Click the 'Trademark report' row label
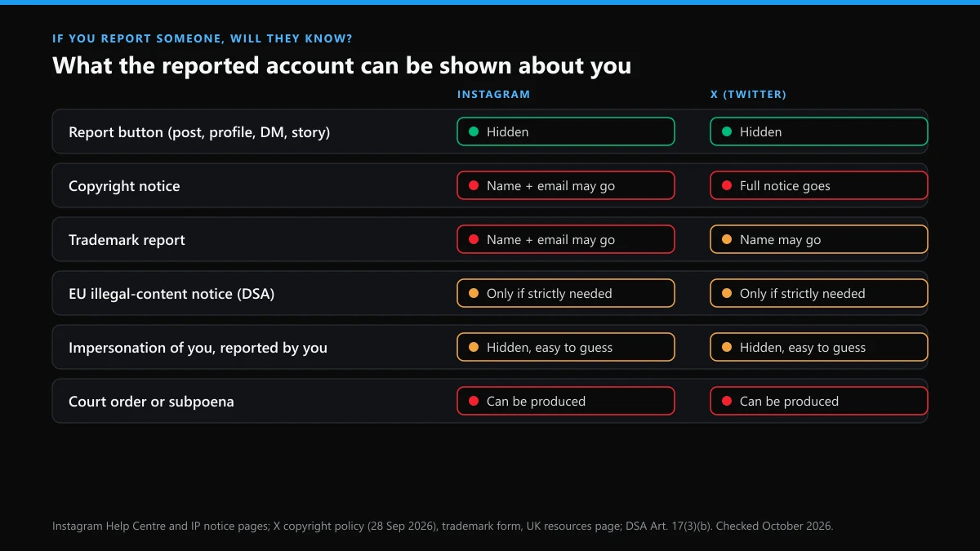The height and width of the screenshot is (551, 980). coord(127,240)
